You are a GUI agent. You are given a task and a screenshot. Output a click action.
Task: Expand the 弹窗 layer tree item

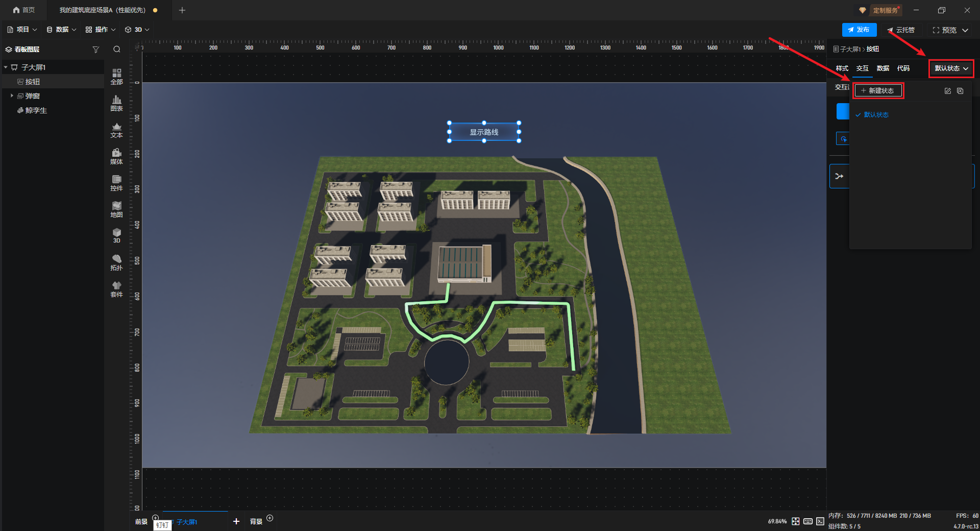point(12,96)
